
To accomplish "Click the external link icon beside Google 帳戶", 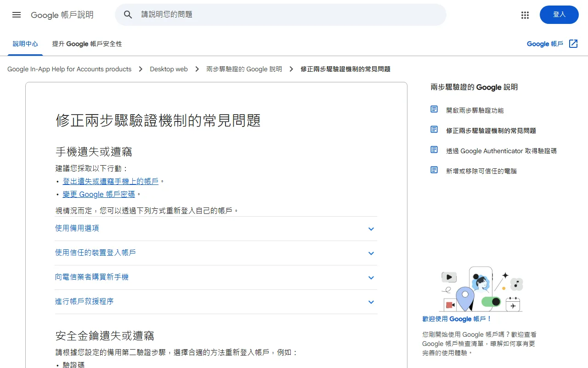I will point(573,44).
